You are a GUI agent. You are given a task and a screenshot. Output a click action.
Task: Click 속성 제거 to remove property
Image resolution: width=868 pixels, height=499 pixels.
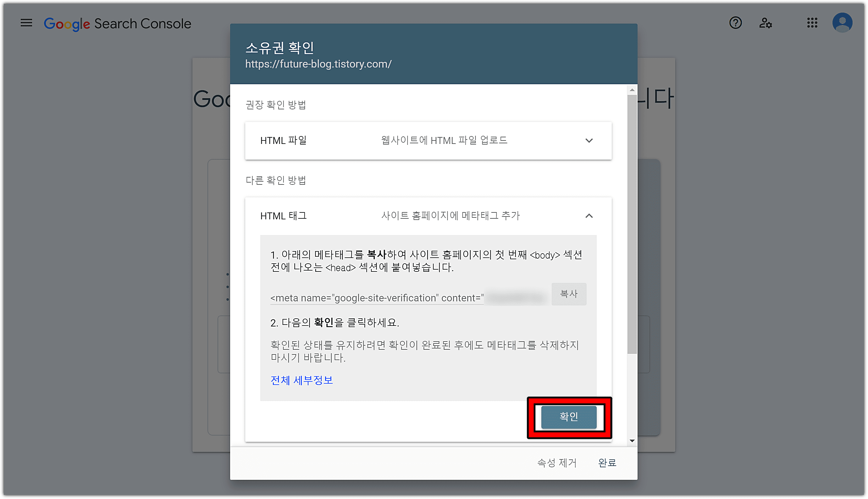(556, 463)
